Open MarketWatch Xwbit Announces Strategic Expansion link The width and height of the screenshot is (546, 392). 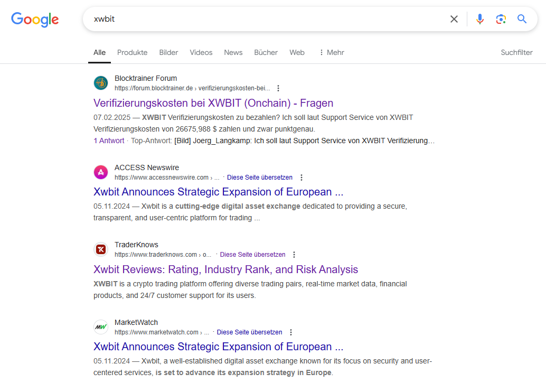pos(218,347)
